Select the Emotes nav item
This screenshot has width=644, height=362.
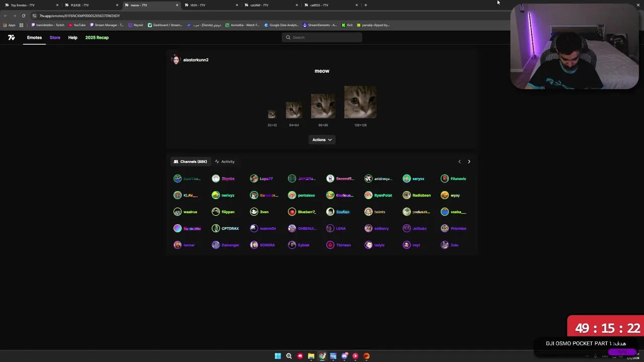34,38
